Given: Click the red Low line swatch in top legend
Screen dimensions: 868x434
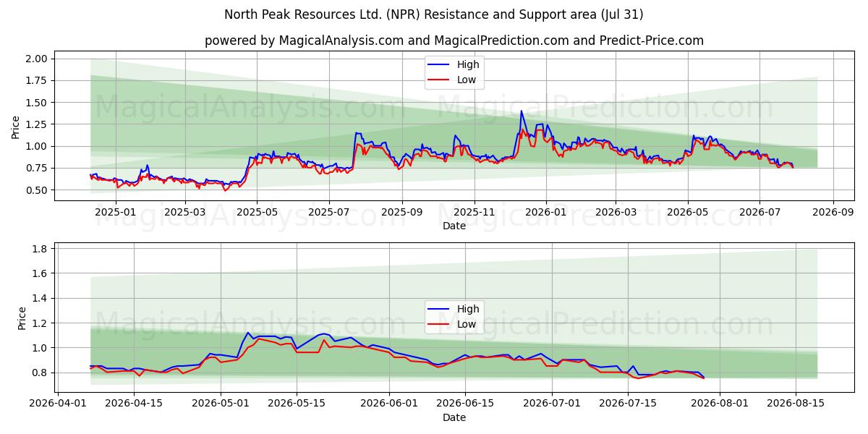Looking at the screenshot, I should tap(440, 81).
